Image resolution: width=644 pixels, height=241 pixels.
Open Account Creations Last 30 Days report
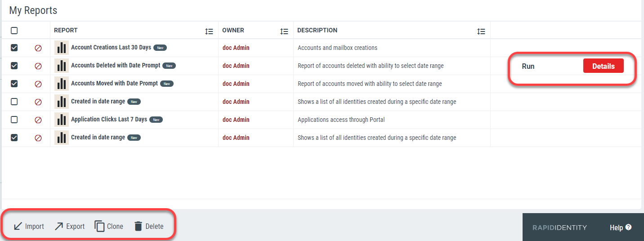coord(111,47)
